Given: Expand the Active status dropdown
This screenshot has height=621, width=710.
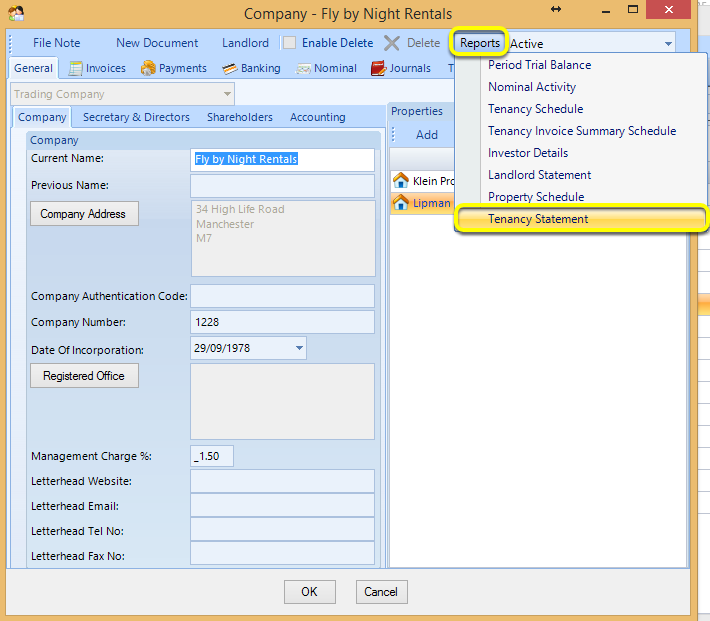Looking at the screenshot, I should [x=668, y=44].
